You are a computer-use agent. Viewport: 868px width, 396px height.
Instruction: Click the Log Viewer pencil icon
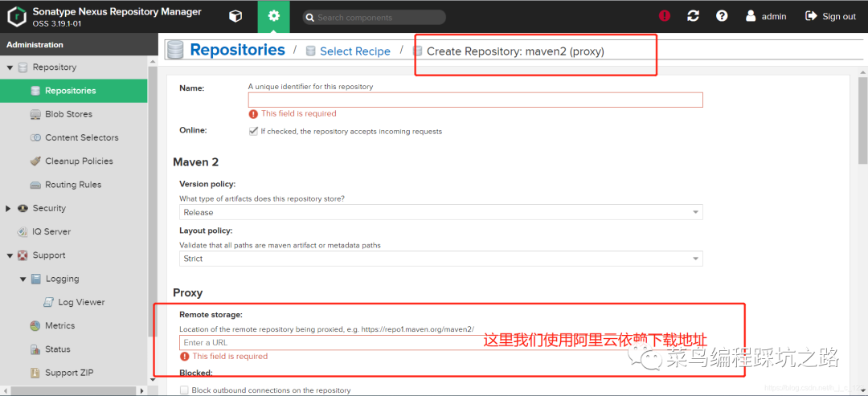(49, 303)
